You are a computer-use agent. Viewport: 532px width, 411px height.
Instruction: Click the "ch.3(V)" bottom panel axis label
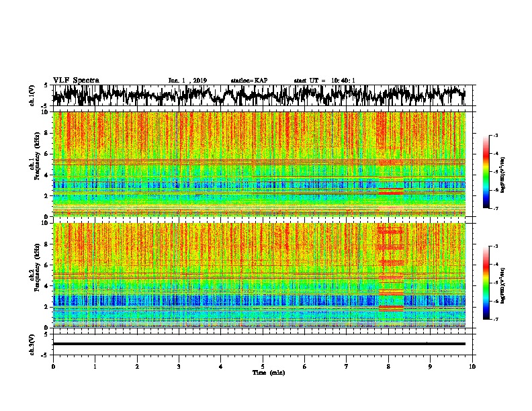point(32,345)
